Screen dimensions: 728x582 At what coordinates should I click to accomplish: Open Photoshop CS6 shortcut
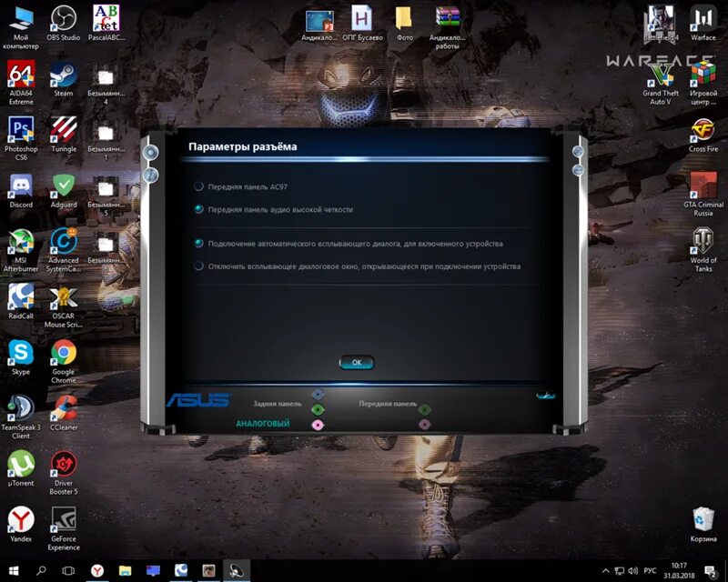pos(21,138)
